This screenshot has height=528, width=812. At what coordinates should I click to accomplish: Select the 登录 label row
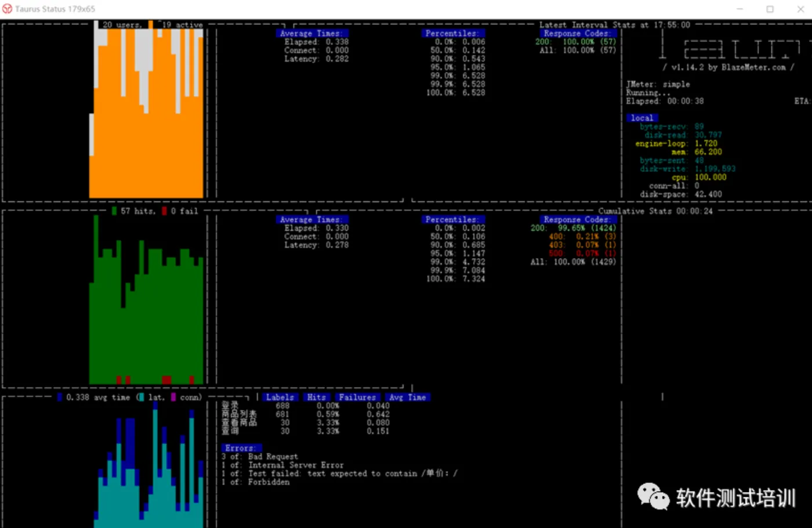[306, 406]
